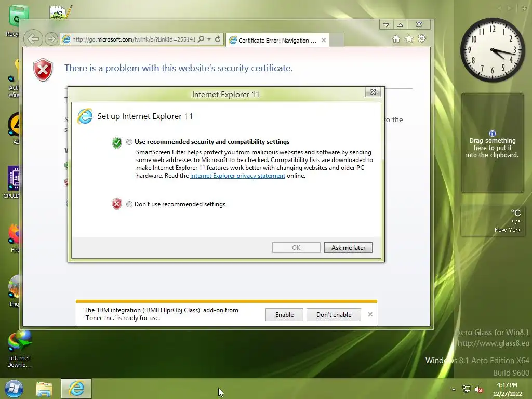Click Don't enable for IDM add-on
Screen dimensions: 532x399
click(334, 314)
